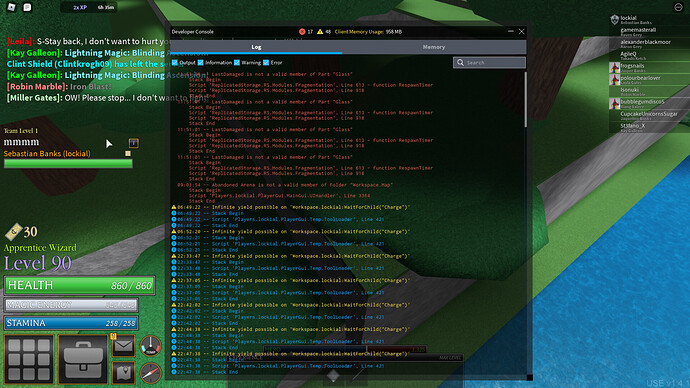This screenshot has height=388, width=690.
Task: Uncheck the Output checkbox
Action: [x=175, y=62]
